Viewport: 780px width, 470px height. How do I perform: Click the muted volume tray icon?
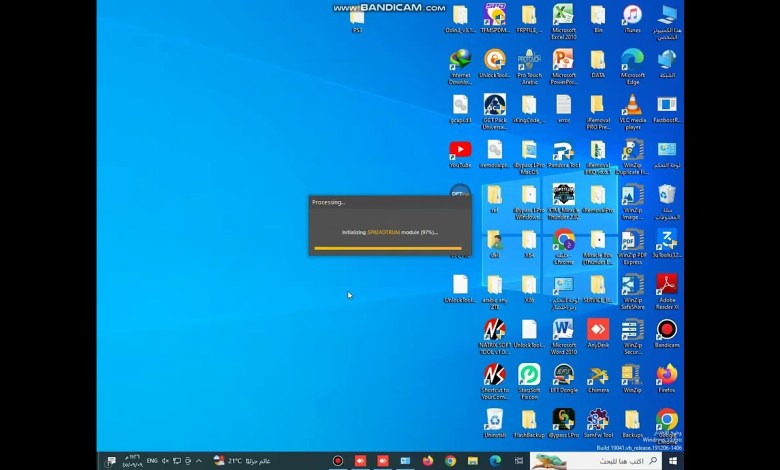coord(165,461)
